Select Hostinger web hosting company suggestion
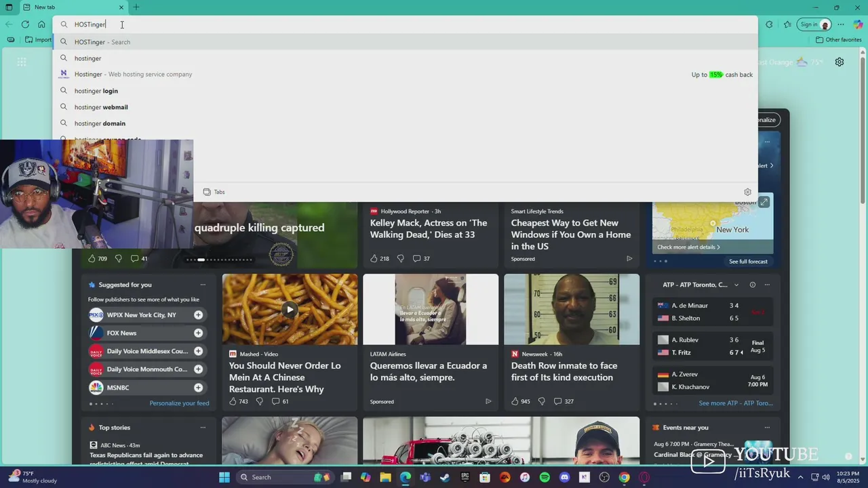The width and height of the screenshot is (868, 488). pyautogui.click(x=406, y=75)
